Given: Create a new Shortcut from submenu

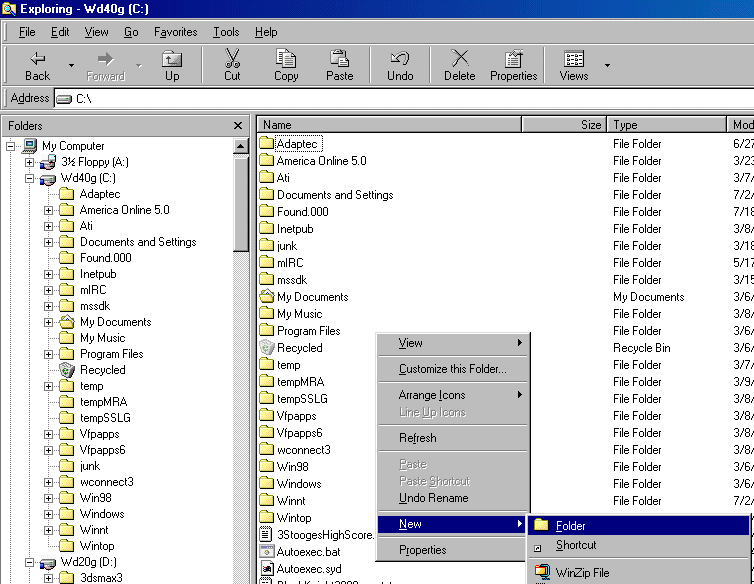Looking at the screenshot, I should [639, 546].
